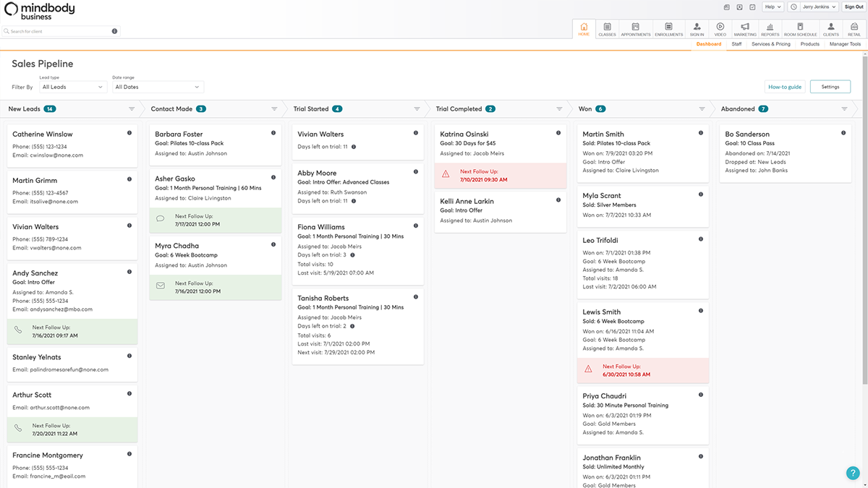Click info icon on Barbara Foster card
The width and height of the screenshot is (868, 488).
pyautogui.click(x=273, y=133)
